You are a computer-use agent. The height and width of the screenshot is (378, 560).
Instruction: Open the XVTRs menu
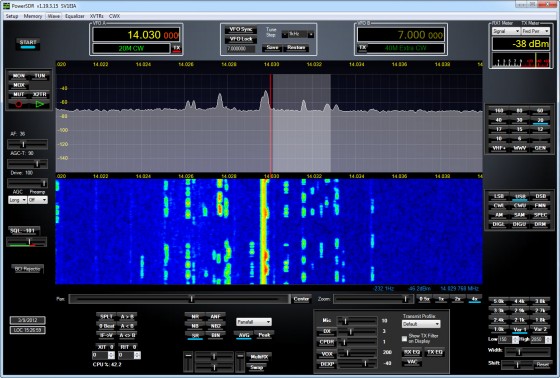(96, 16)
